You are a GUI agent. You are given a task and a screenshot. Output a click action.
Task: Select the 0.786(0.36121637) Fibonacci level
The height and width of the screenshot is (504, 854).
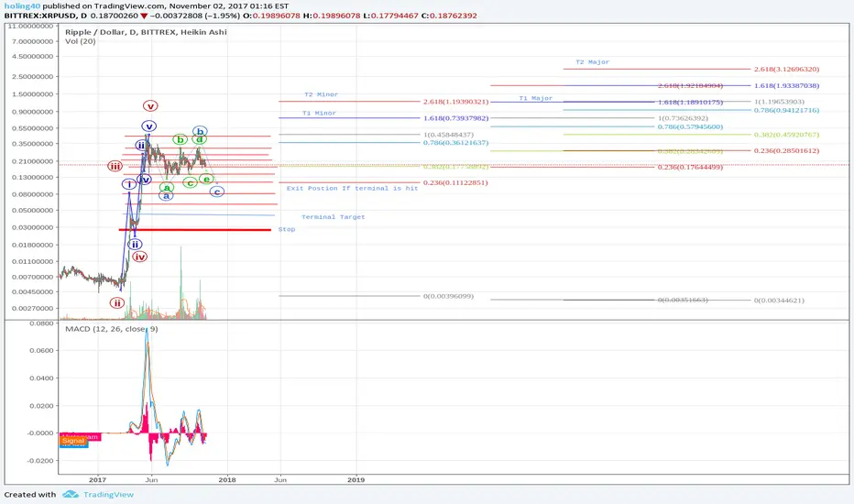[x=456, y=143]
